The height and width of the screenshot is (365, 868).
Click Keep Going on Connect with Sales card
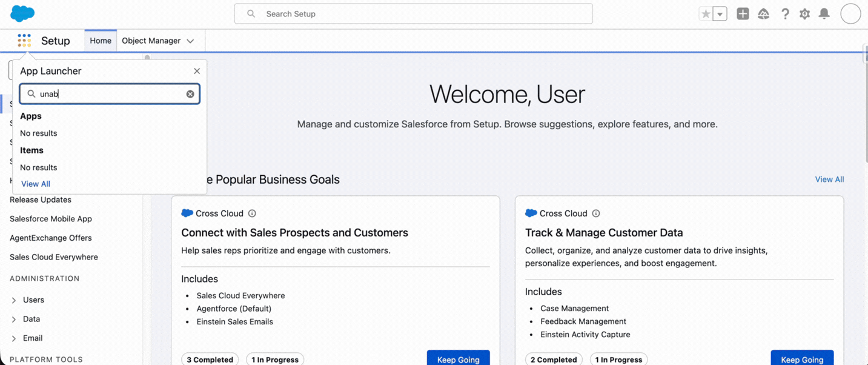click(x=459, y=358)
